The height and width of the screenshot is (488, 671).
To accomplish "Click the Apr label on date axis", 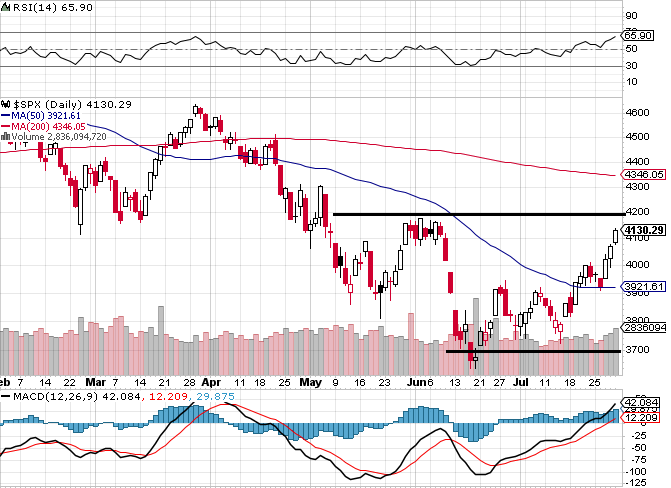I will 211,382.
